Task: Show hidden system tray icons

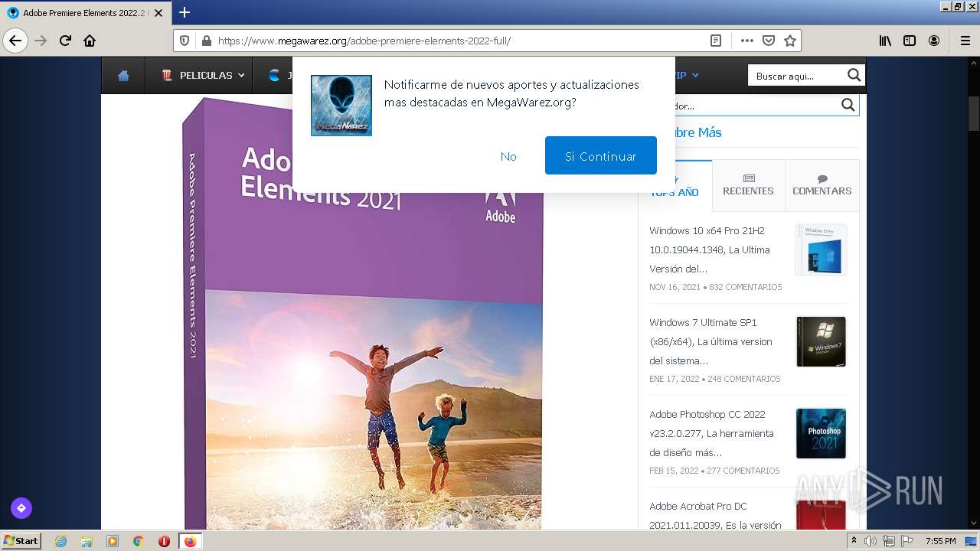Action: [x=854, y=541]
